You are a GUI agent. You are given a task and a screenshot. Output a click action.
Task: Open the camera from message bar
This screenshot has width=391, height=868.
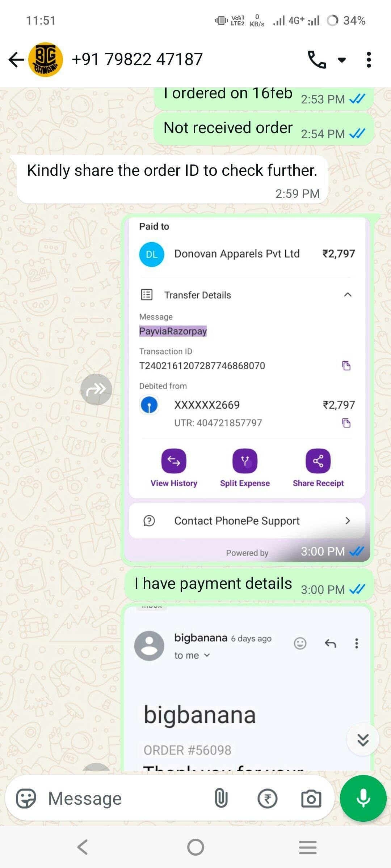[x=311, y=798]
